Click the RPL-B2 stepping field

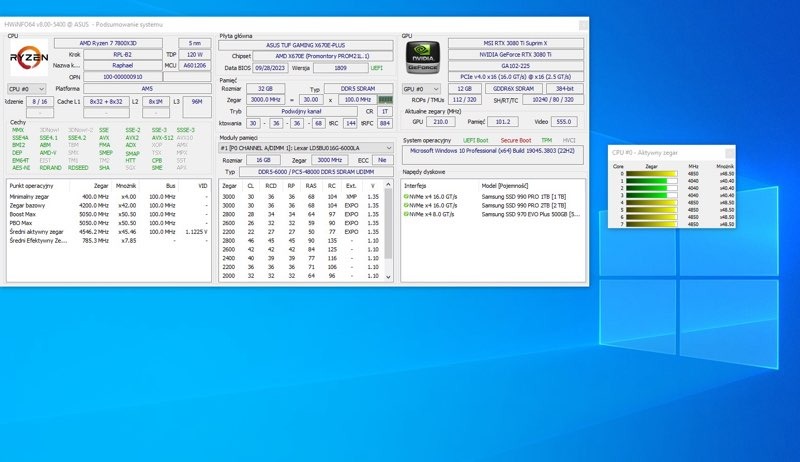click(x=122, y=55)
